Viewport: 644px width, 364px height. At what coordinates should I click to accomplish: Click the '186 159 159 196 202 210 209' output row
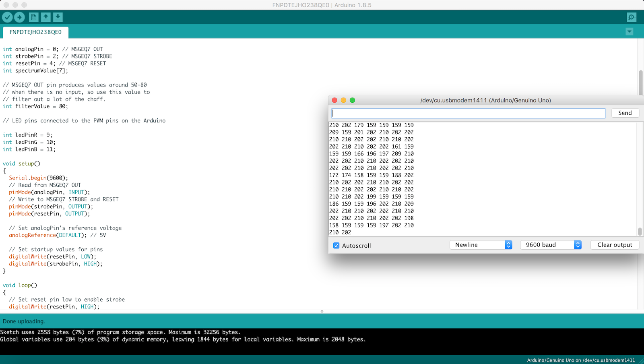coord(372,204)
